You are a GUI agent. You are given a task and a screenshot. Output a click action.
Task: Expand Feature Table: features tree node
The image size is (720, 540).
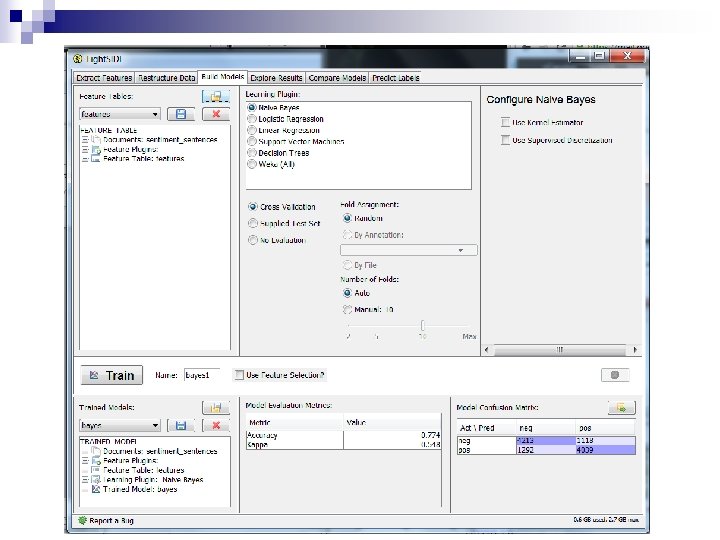pos(85,159)
